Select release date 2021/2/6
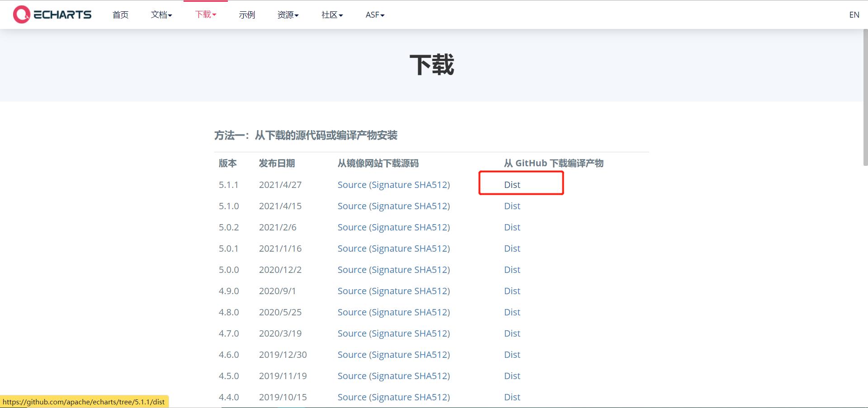Image resolution: width=868 pixels, height=408 pixels. click(278, 227)
